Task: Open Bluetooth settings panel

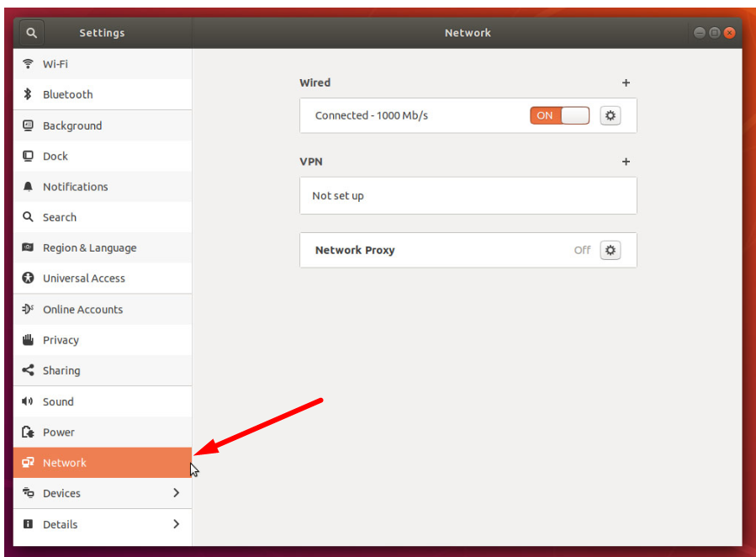Action: 103,94
